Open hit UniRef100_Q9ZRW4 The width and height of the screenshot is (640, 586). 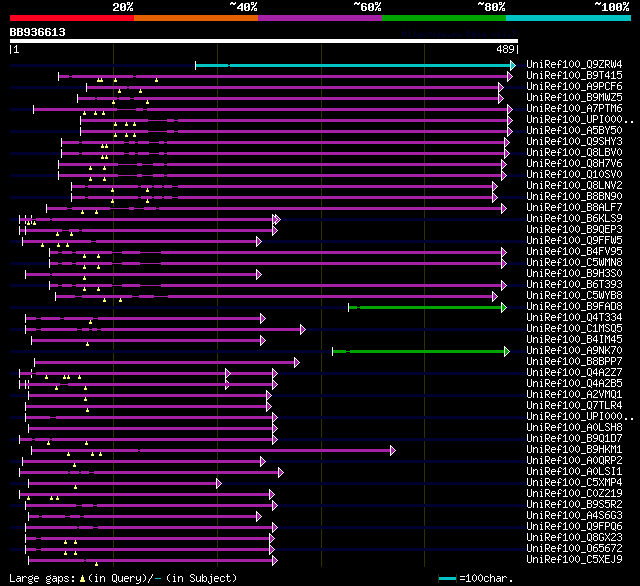[x=574, y=64]
